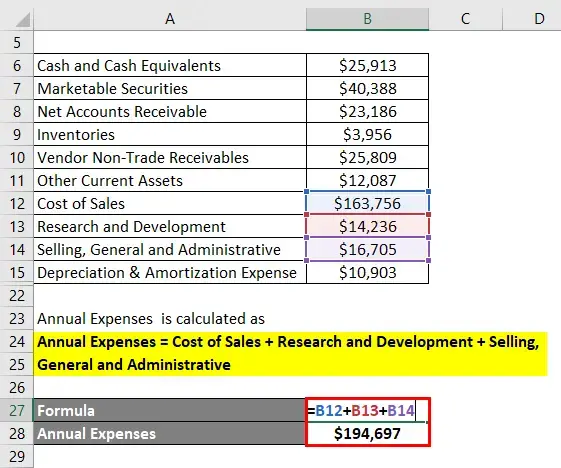This screenshot has height=468, width=561.
Task: Select the Inventories label cell
Action: pyautogui.click(x=170, y=135)
